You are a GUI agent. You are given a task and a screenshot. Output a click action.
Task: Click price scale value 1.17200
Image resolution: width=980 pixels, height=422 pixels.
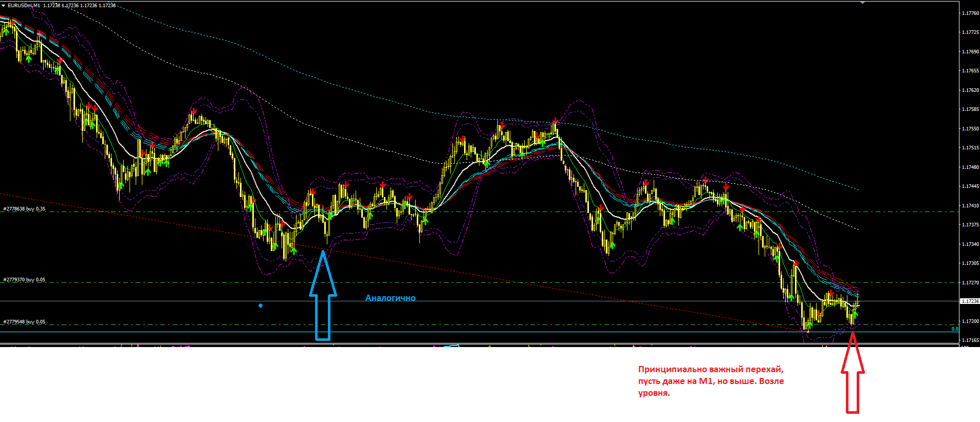pyautogui.click(x=970, y=321)
